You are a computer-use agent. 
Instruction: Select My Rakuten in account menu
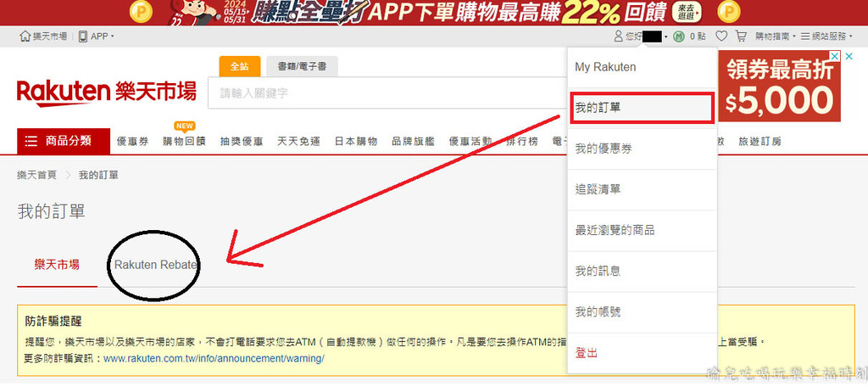point(643,67)
